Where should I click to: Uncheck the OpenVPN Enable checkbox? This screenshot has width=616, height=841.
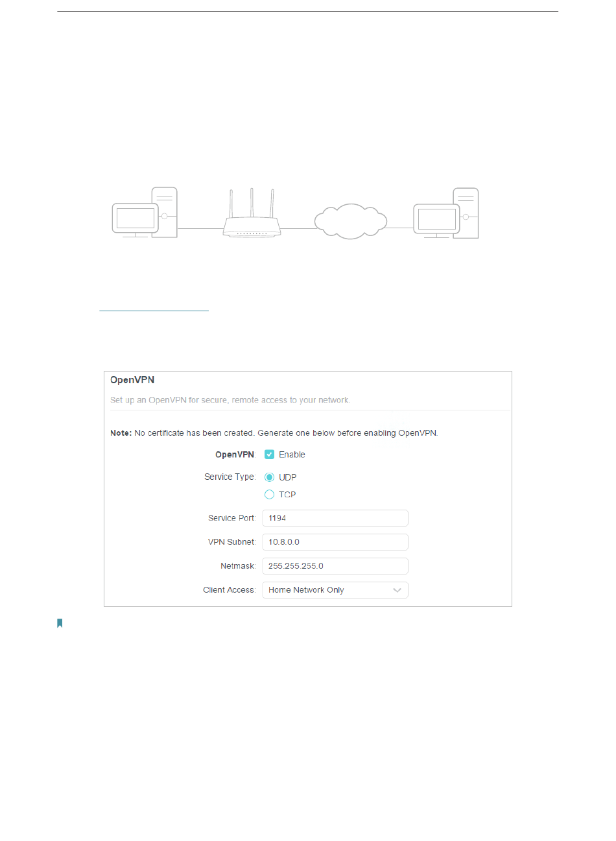click(269, 455)
